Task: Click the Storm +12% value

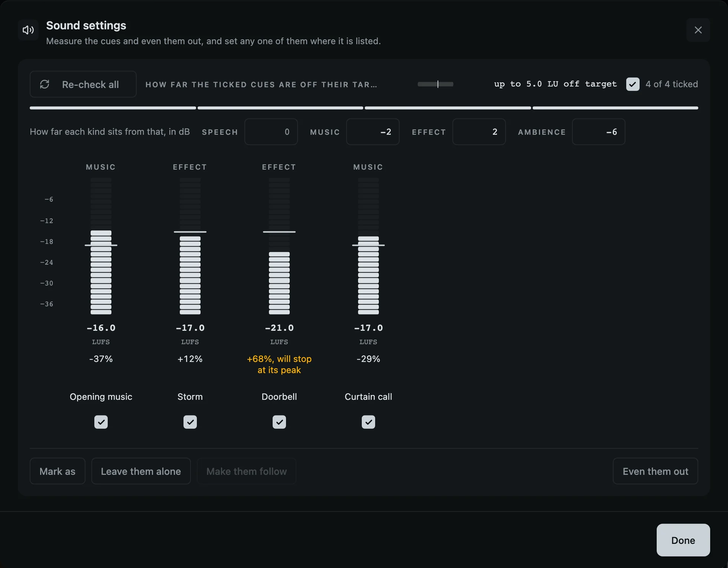Action: (x=190, y=359)
